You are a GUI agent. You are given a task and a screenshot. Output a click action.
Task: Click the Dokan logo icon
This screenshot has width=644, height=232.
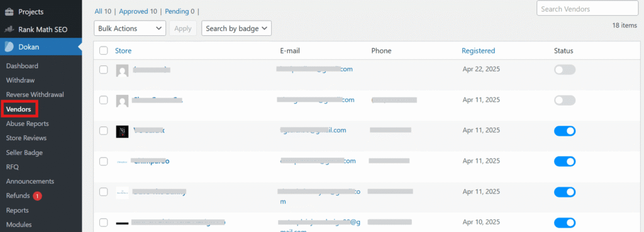9,47
